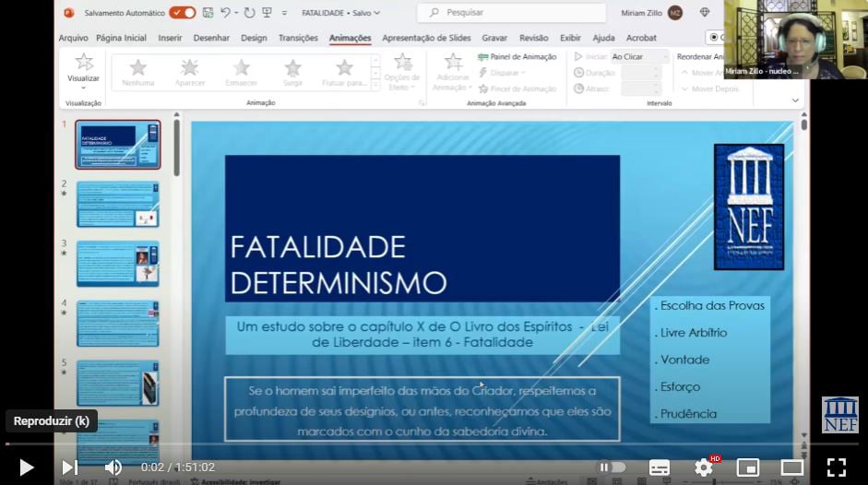Skip to the next video
The height and width of the screenshot is (485, 868).
click(69, 467)
